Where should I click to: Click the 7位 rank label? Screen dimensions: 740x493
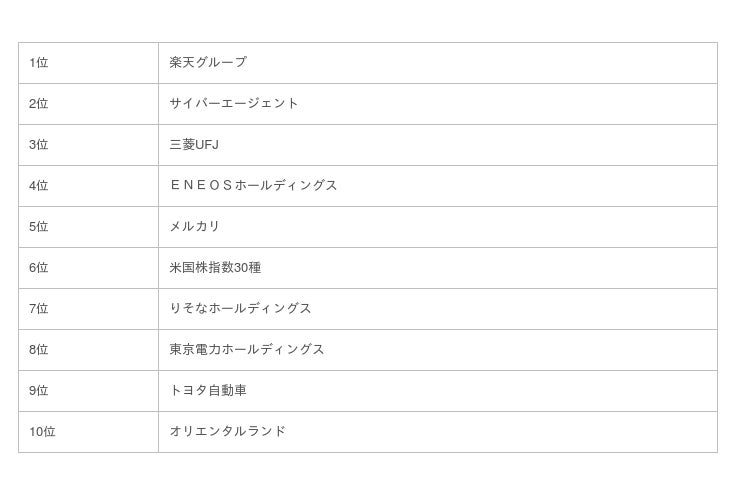point(39,308)
